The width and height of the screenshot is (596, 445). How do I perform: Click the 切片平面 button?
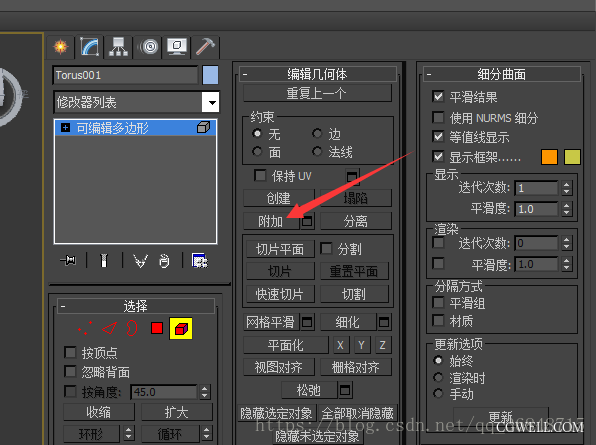click(280, 249)
